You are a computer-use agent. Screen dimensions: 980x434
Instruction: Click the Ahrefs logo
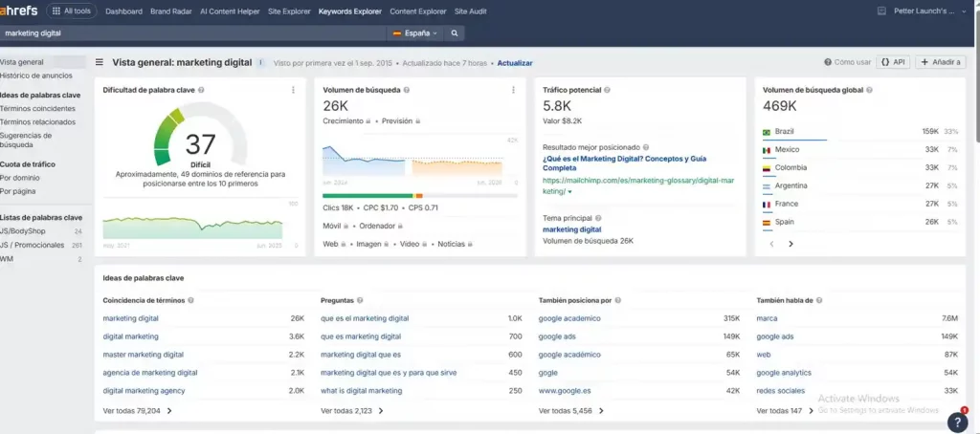pyautogui.click(x=19, y=11)
